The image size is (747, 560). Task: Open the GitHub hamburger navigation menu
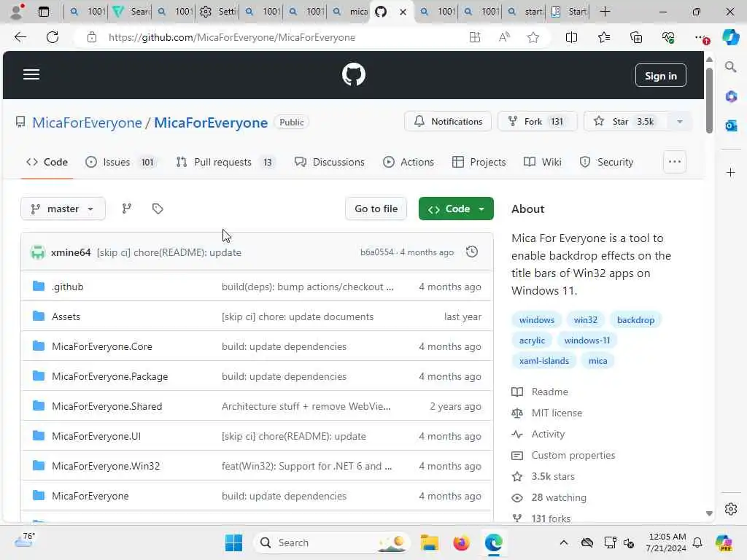31,75
